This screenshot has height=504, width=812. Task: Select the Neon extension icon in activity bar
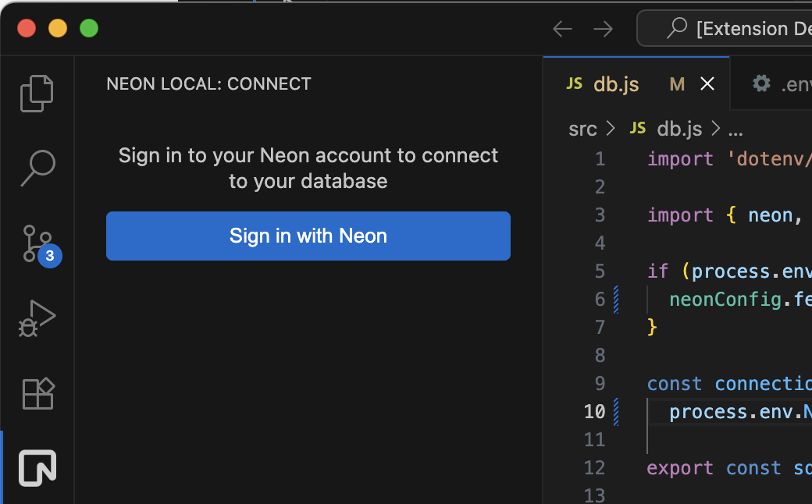click(x=37, y=468)
